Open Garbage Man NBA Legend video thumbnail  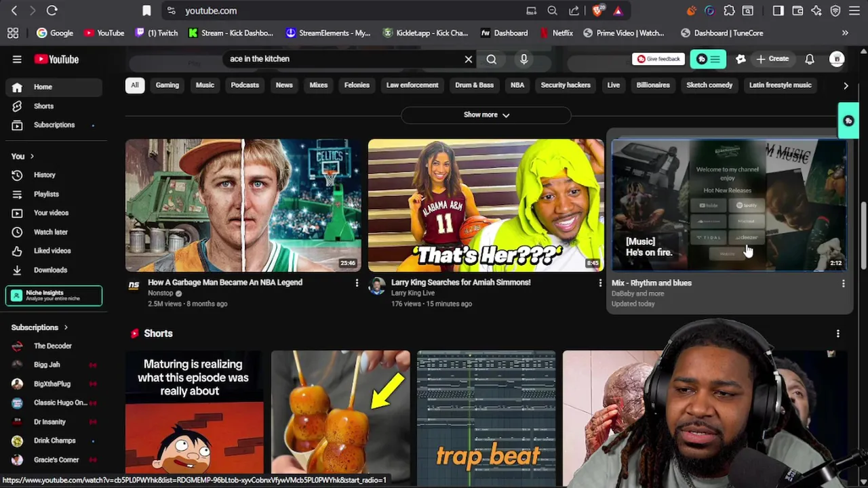[x=243, y=205]
